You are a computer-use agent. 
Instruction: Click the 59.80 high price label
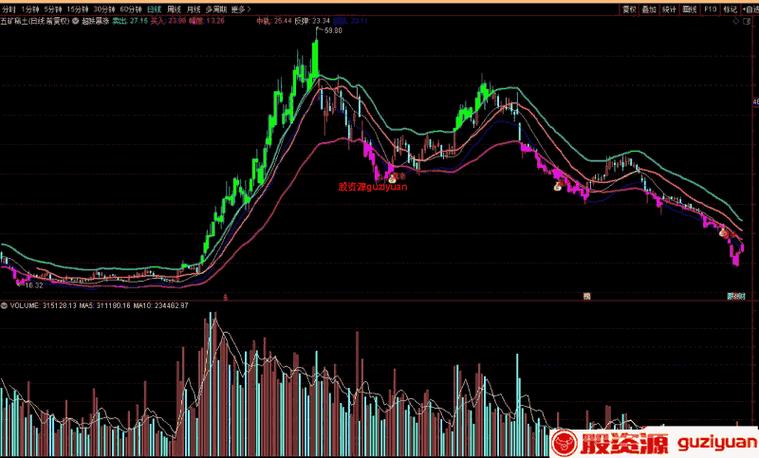coord(333,31)
